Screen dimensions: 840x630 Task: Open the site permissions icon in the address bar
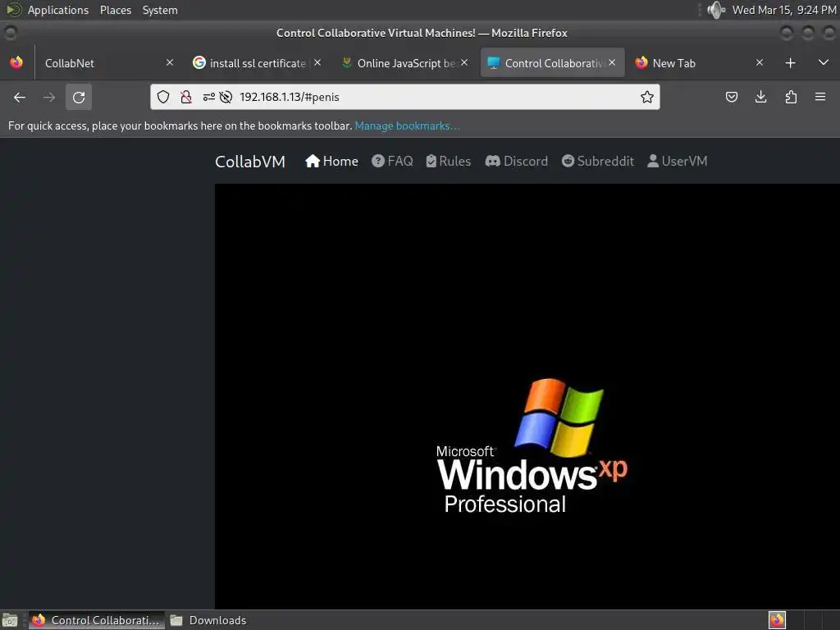point(209,97)
